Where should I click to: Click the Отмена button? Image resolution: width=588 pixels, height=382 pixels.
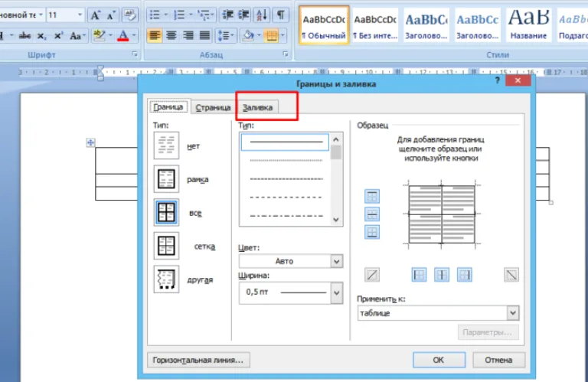(x=498, y=360)
